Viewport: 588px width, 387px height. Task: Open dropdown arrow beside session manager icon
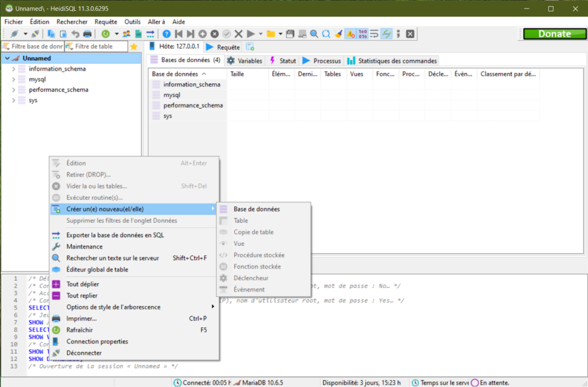25,34
